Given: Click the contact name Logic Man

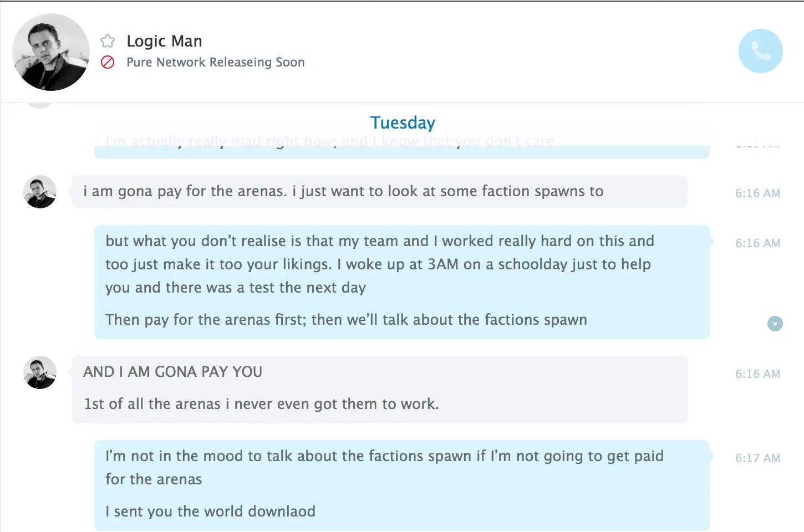Looking at the screenshot, I should point(164,41).
